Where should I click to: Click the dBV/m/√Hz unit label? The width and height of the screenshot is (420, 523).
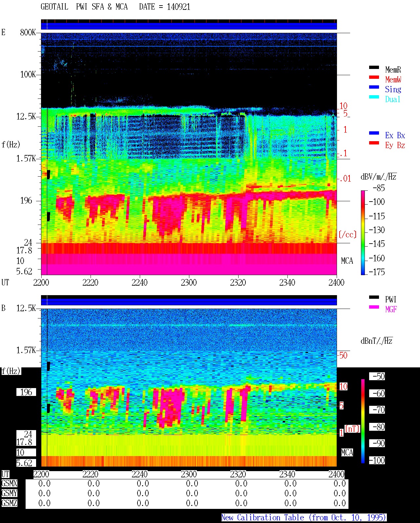pyautogui.click(x=378, y=177)
